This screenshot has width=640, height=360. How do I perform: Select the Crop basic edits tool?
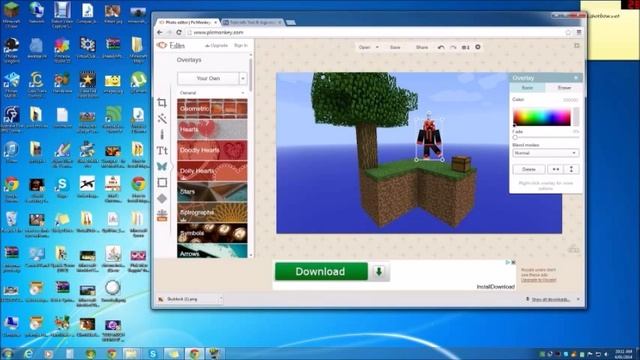coord(162,102)
